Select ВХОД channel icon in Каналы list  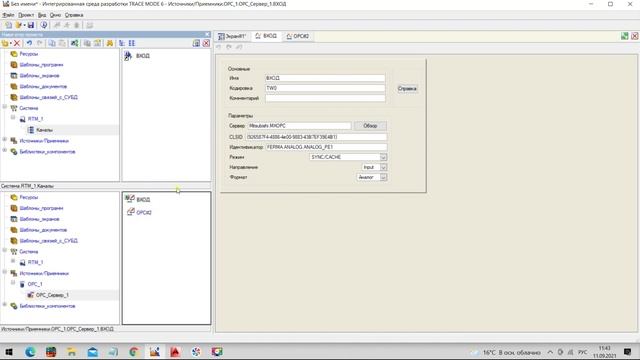(128, 56)
